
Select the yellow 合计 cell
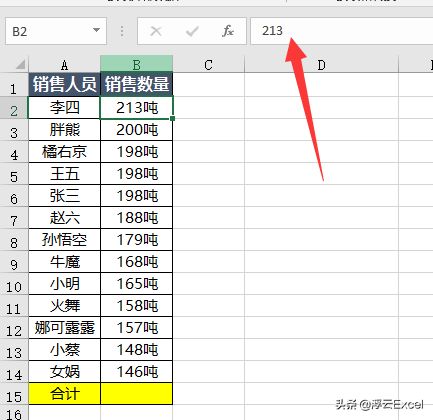coord(64,394)
